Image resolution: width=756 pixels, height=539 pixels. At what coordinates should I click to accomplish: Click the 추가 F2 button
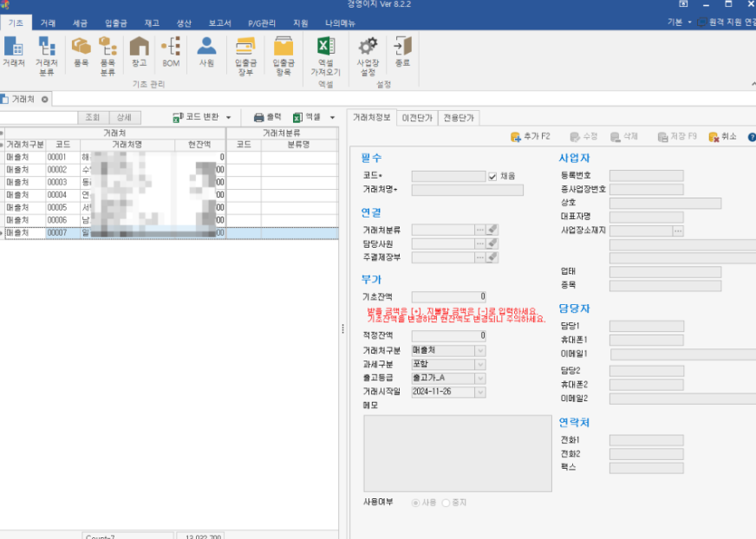[531, 137]
